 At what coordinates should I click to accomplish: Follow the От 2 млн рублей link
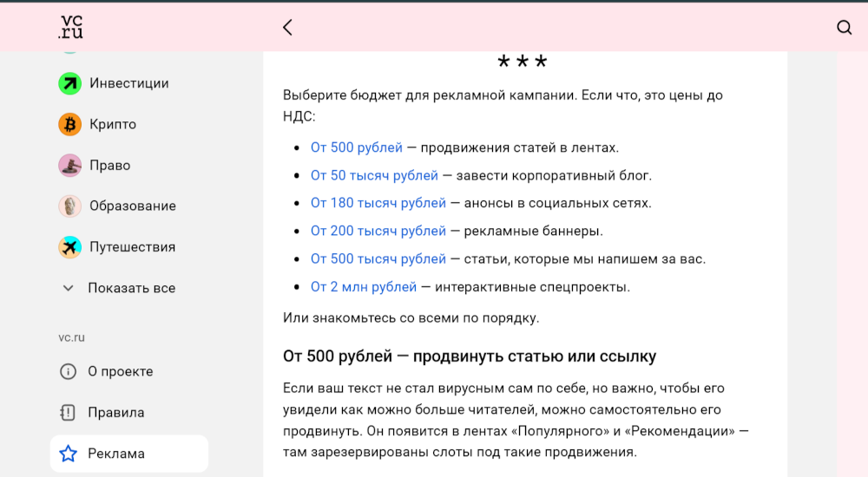click(364, 287)
